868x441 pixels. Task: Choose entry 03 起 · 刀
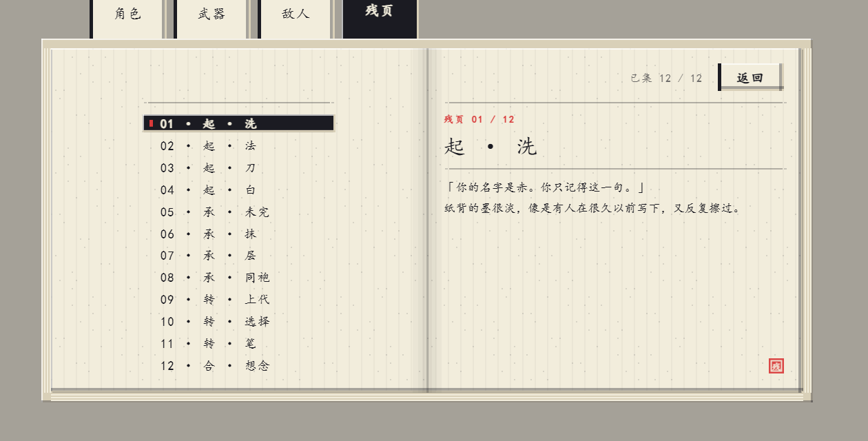pos(238,167)
